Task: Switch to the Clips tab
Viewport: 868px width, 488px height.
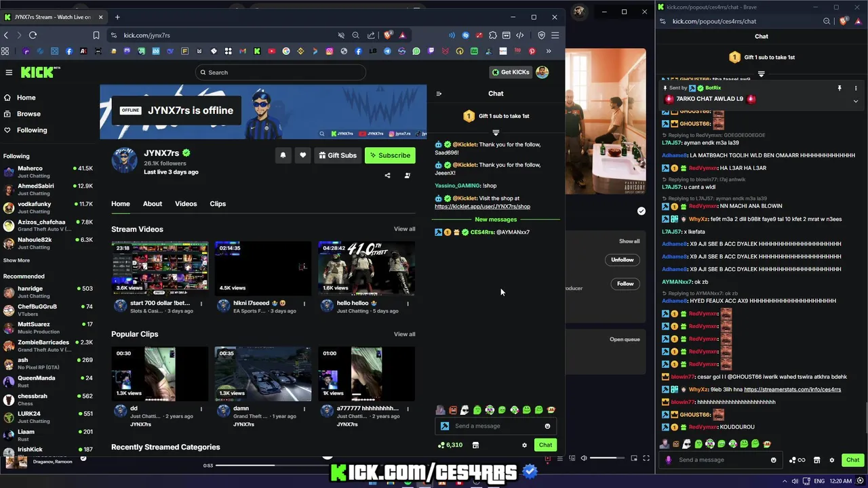Action: (218, 204)
